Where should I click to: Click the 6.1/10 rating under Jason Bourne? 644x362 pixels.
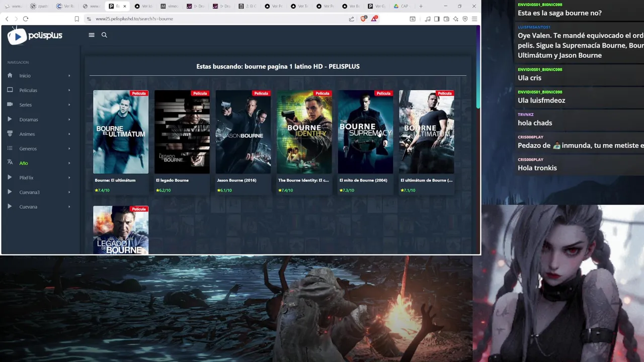224,191
